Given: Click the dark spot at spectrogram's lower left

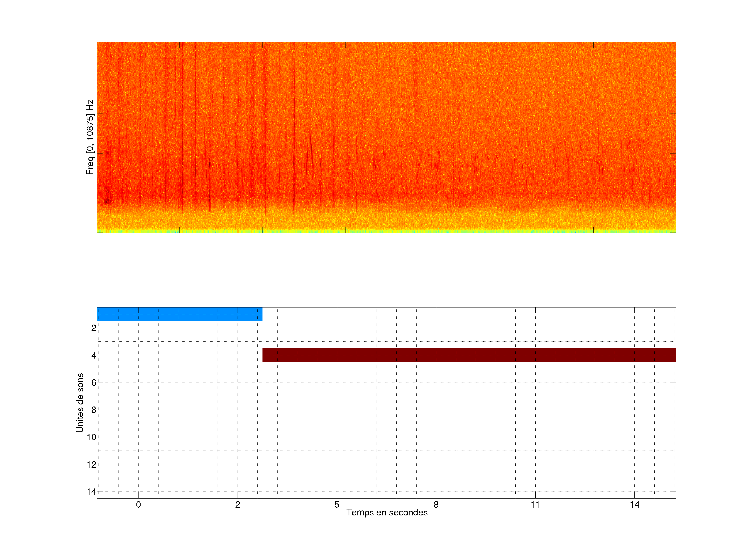Looking at the screenshot, I should pyautogui.click(x=107, y=202).
